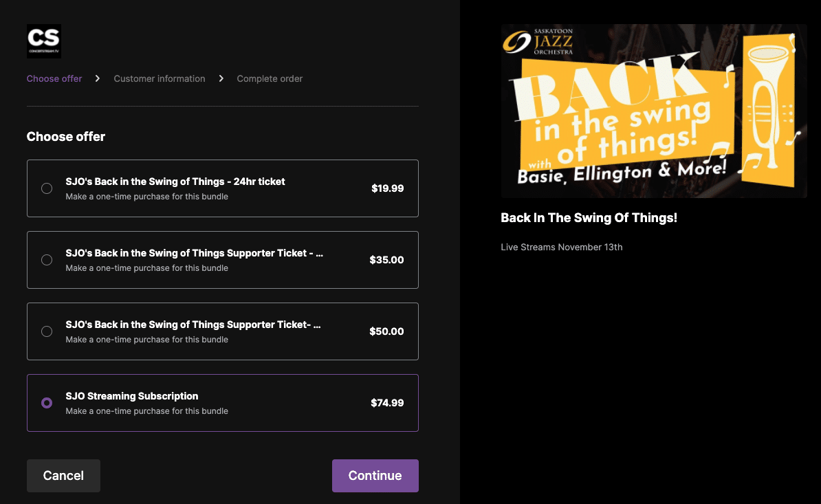The height and width of the screenshot is (504, 821).
Task: Click the $74.99 subscription price
Action: pyautogui.click(x=387, y=403)
